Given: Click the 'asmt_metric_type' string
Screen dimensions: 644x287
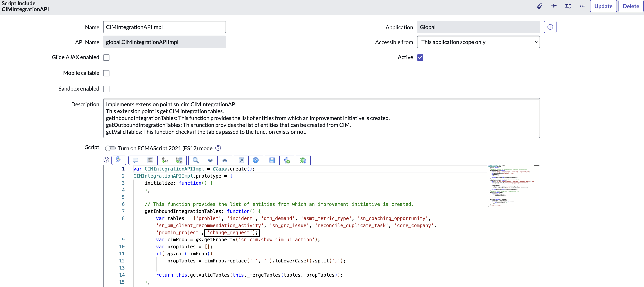Looking at the screenshot, I should click(326, 218).
